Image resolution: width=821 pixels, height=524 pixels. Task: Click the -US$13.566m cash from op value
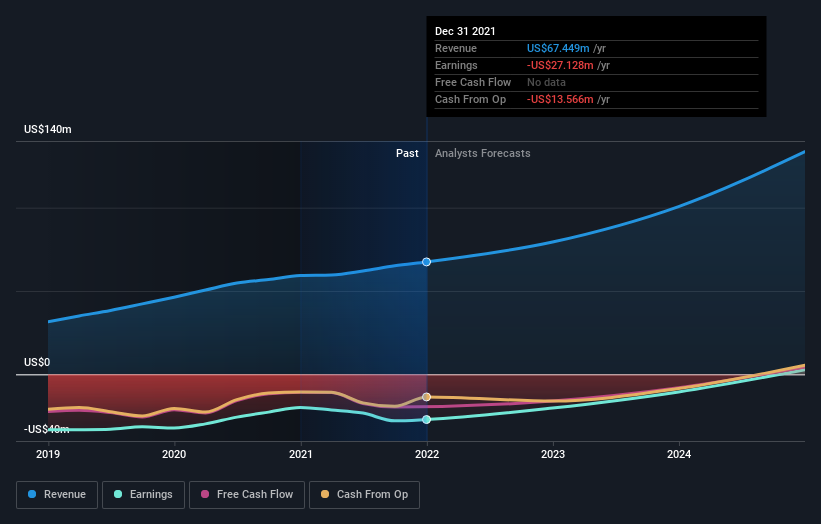[560, 99]
